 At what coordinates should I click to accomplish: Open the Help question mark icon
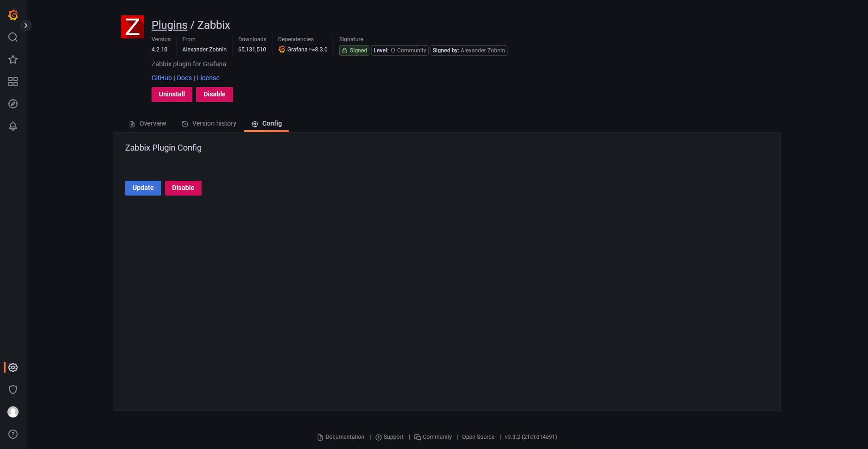click(13, 434)
